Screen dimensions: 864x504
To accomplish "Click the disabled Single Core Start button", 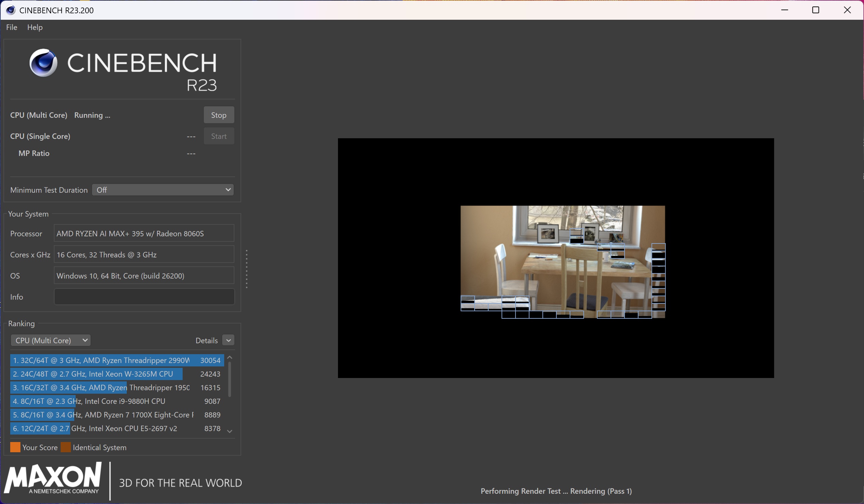I will (x=219, y=136).
